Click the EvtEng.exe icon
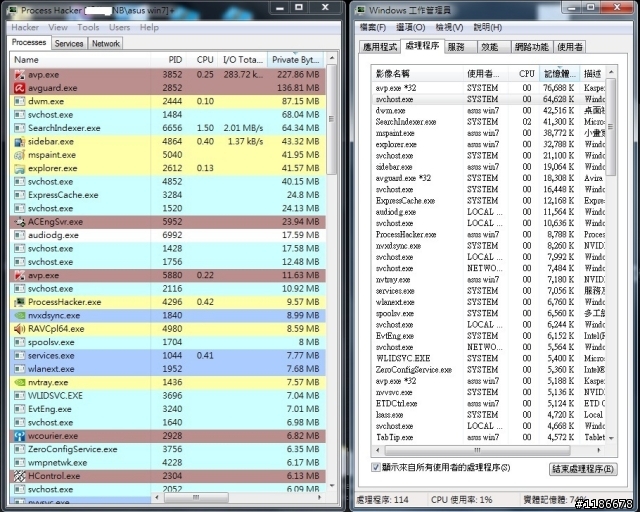The image size is (640, 512). 19,409
